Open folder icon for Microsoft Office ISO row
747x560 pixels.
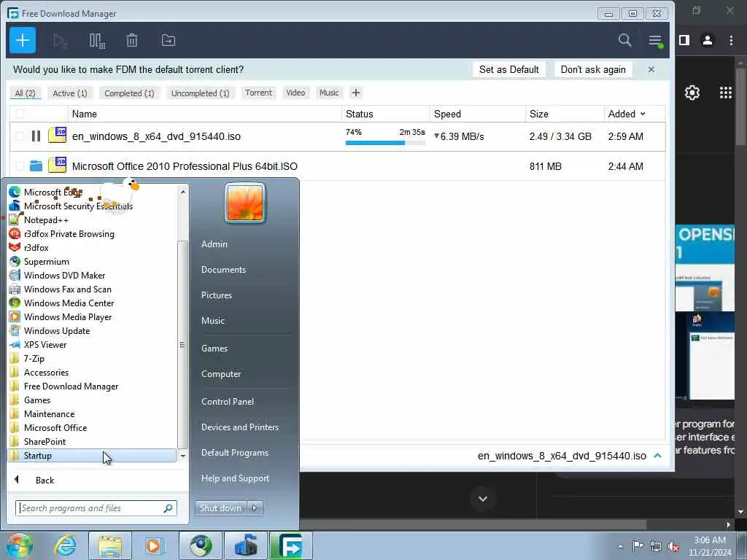pos(36,166)
